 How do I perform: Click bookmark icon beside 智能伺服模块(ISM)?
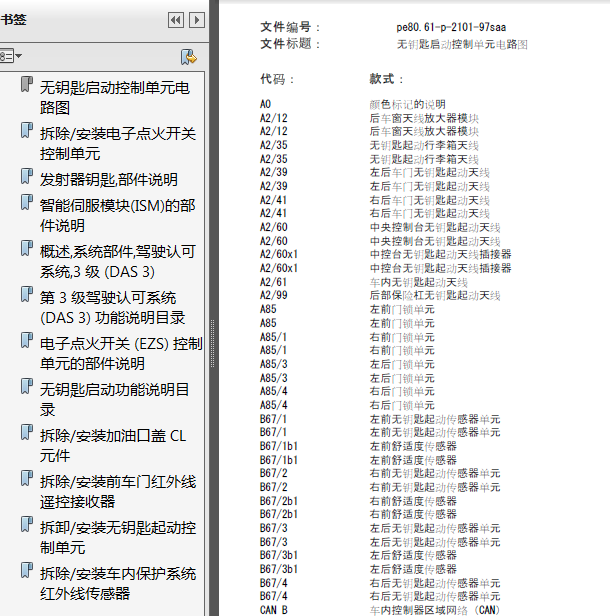click(27, 202)
